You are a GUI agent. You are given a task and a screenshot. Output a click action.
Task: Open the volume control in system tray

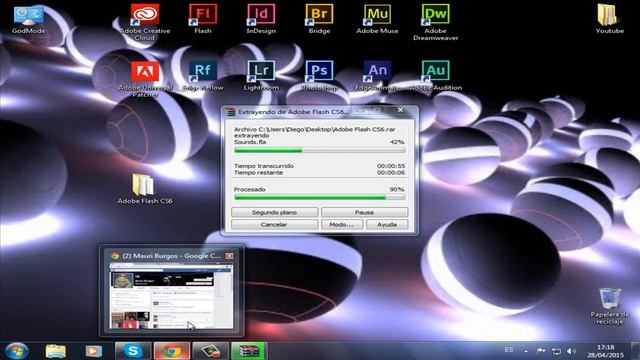click(x=571, y=351)
